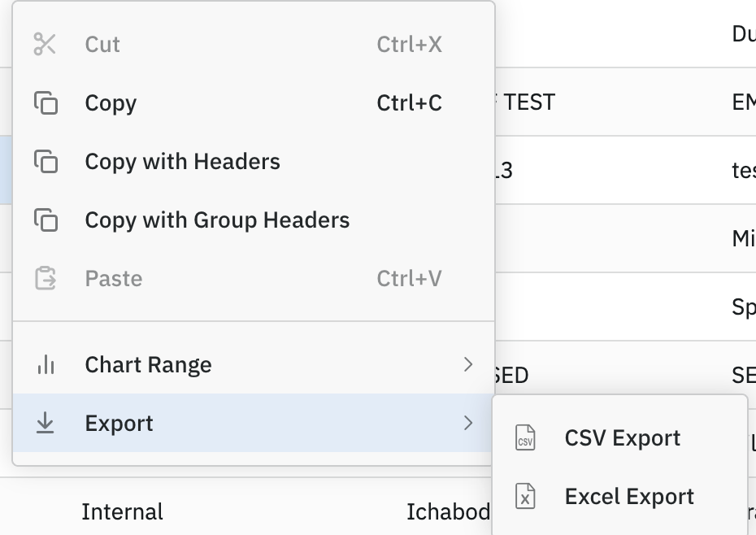Image resolution: width=756 pixels, height=535 pixels.
Task: Click the Copy with Headers icon
Action: (46, 162)
